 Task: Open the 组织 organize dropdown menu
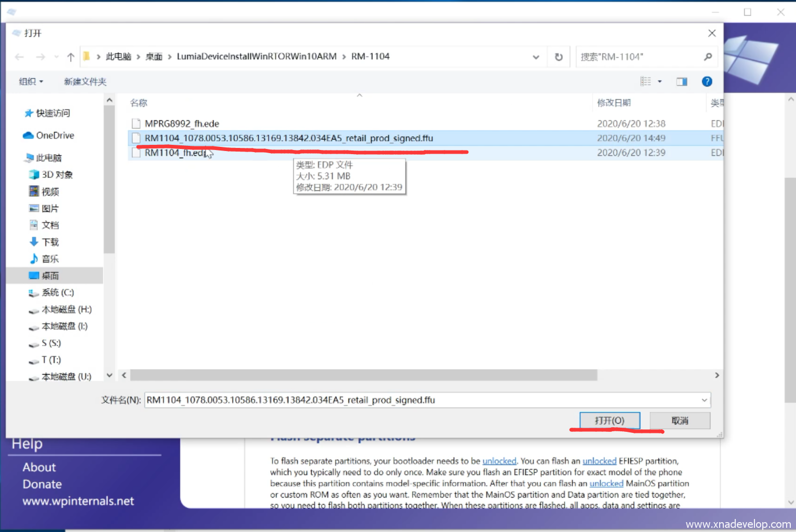(31, 81)
